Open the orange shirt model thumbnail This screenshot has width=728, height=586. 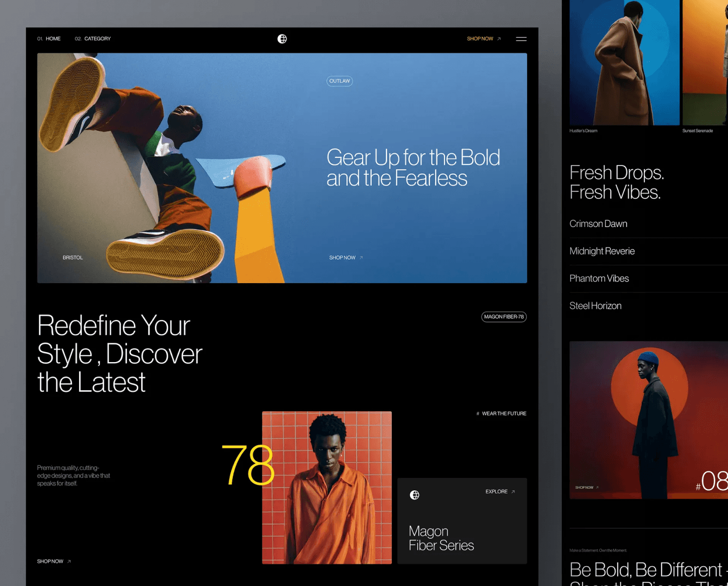click(327, 488)
